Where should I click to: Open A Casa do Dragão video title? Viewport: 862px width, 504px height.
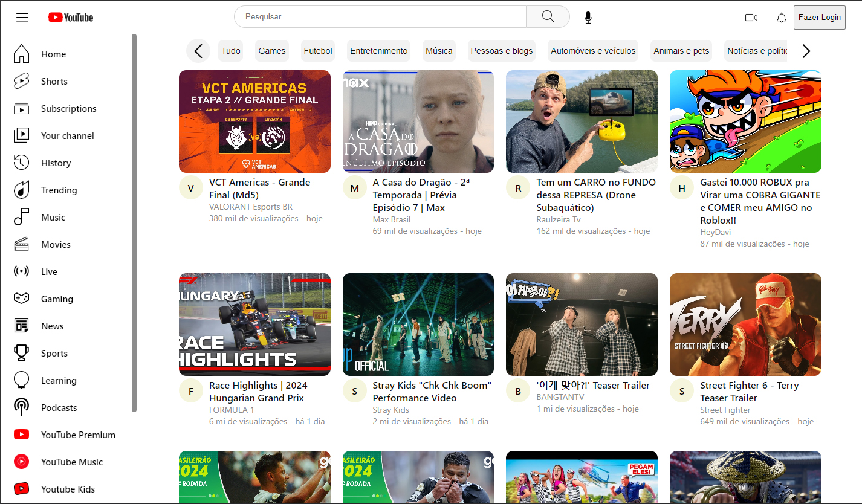(422, 195)
